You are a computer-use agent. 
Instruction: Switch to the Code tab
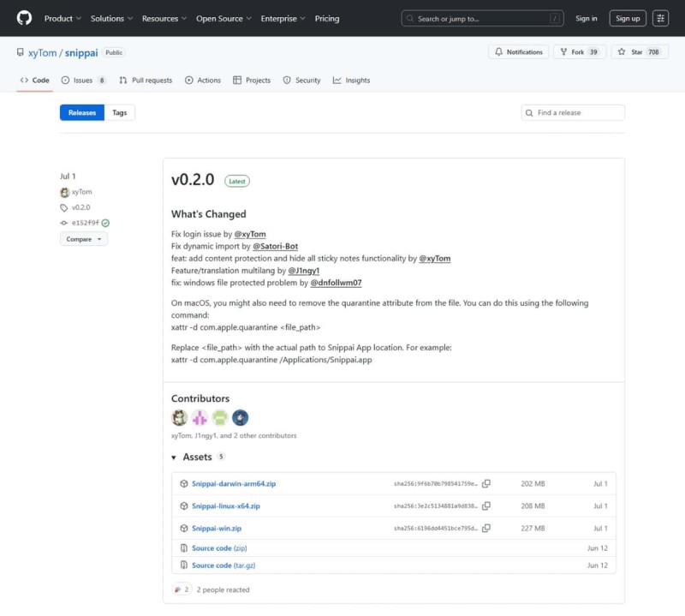[34, 81]
